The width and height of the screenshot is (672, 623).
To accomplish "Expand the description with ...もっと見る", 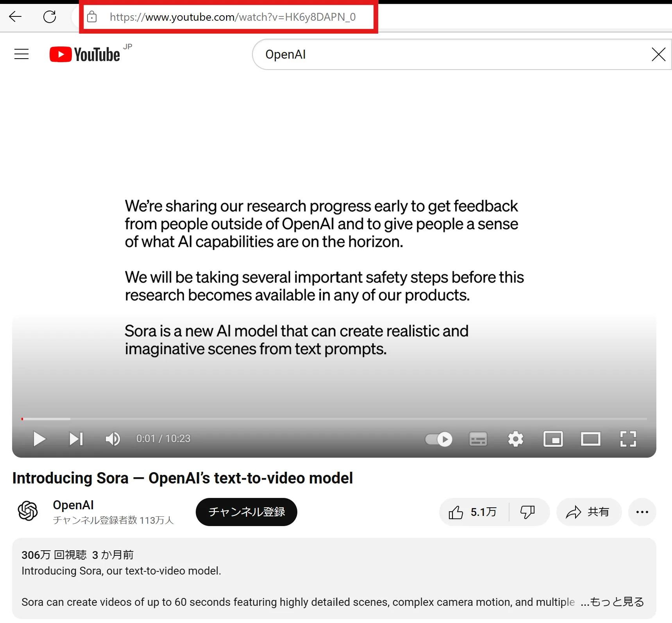I will 612,602.
